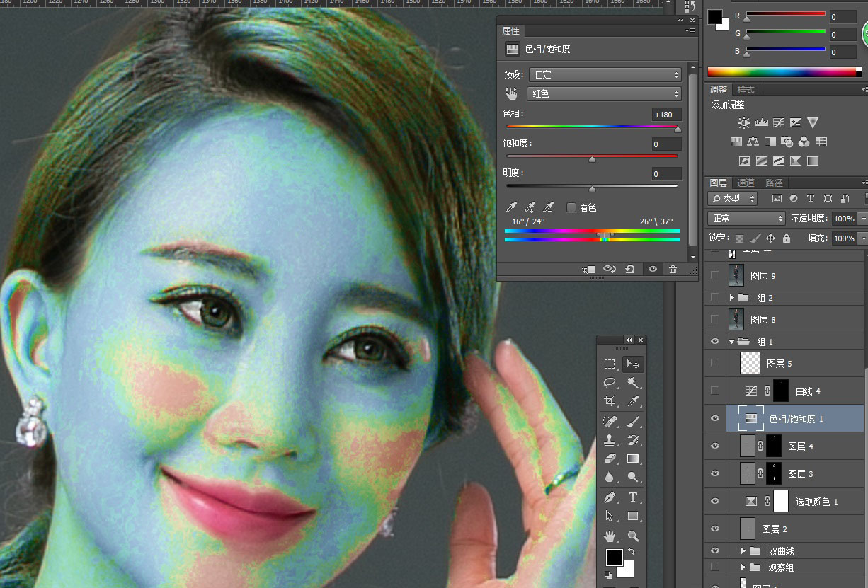The width and height of the screenshot is (868, 588).
Task: Open the 预设 preset dropdown
Action: pos(605,74)
